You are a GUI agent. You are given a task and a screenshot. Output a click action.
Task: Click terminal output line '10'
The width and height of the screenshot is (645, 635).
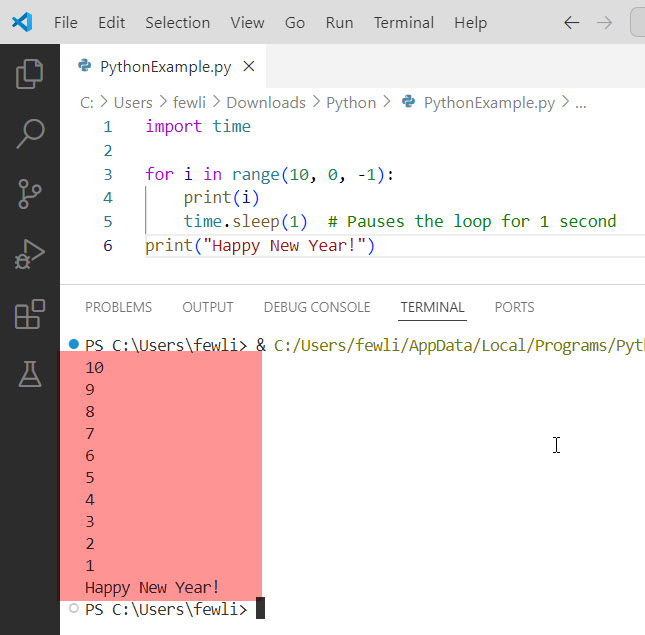[x=94, y=368]
